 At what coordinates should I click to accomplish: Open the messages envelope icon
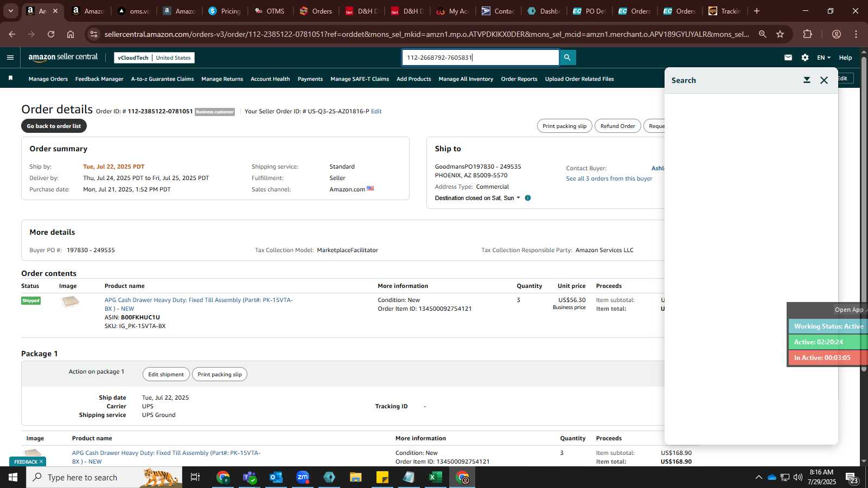click(x=788, y=57)
